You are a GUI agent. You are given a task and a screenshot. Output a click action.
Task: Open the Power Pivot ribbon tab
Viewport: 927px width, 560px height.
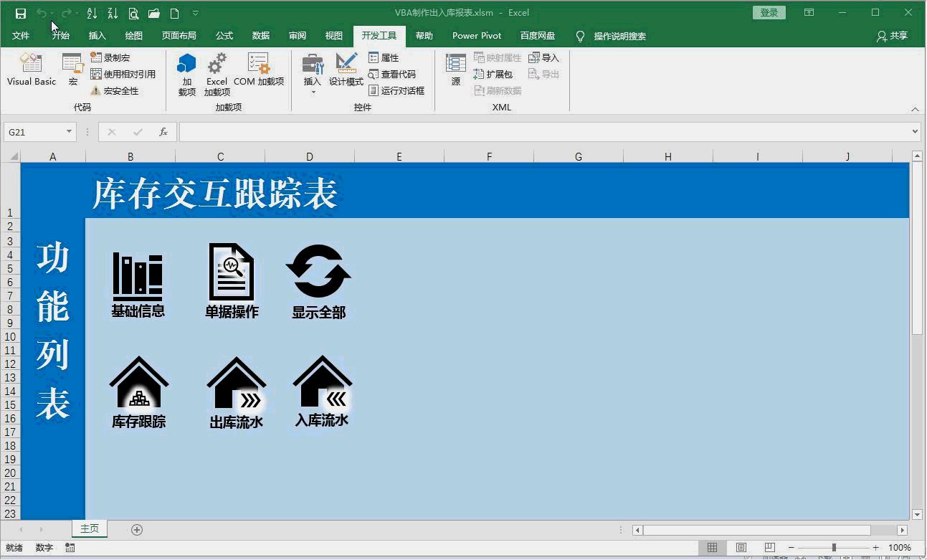point(476,36)
